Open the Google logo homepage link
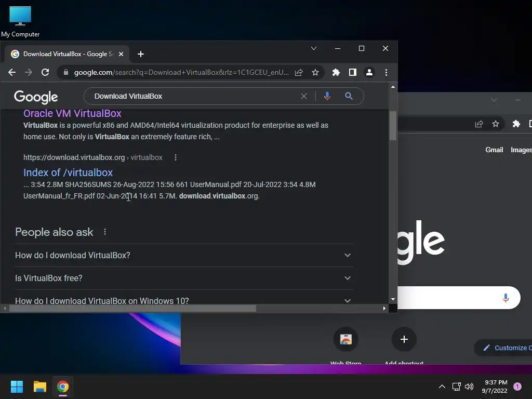 [36, 97]
